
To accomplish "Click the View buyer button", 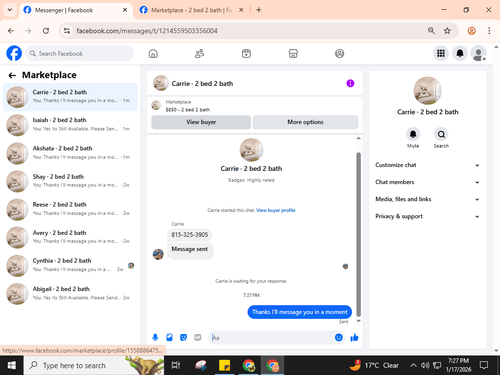I will [x=201, y=122].
